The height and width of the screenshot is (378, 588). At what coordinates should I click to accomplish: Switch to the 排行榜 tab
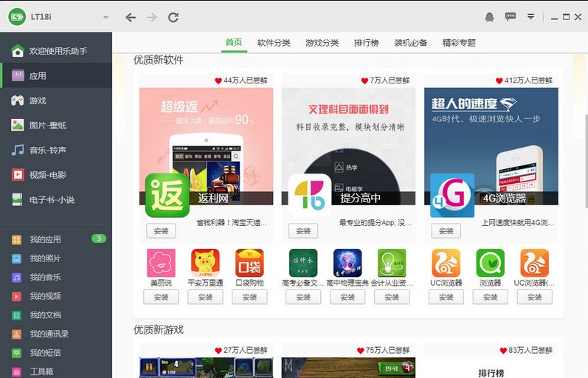(367, 43)
